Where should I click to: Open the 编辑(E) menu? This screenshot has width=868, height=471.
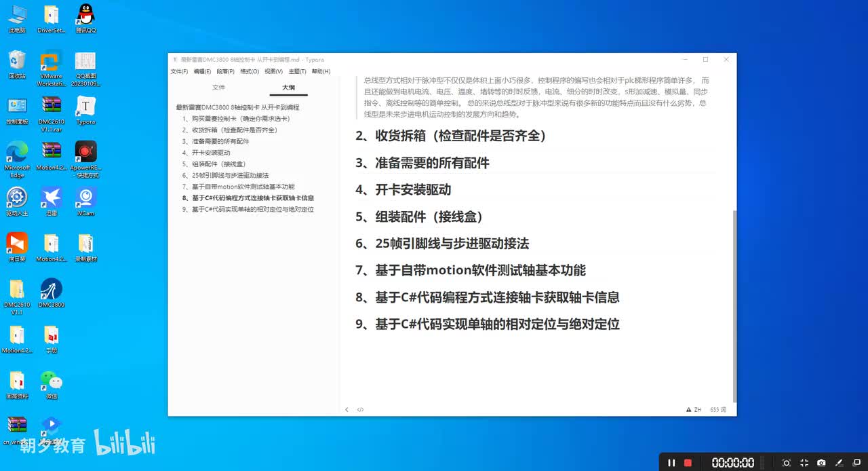pos(202,71)
